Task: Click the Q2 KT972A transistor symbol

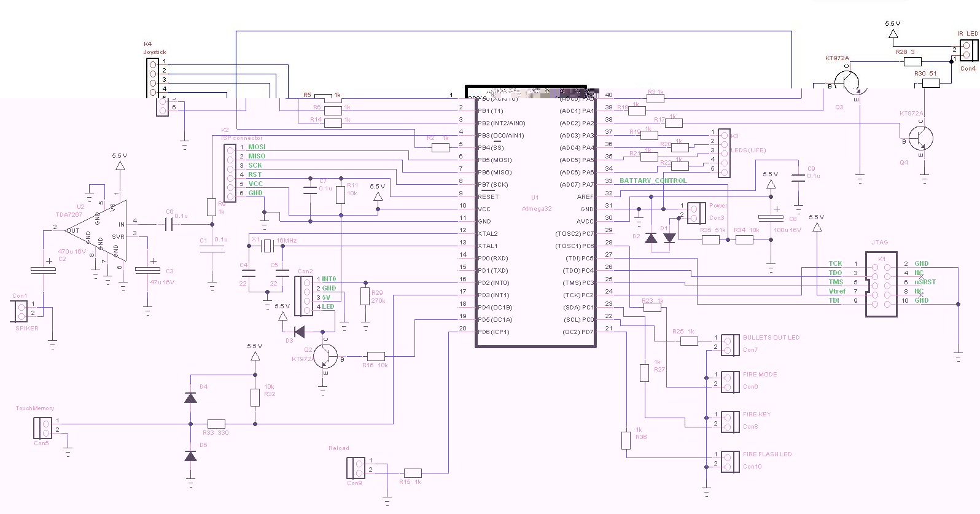Action: click(326, 357)
